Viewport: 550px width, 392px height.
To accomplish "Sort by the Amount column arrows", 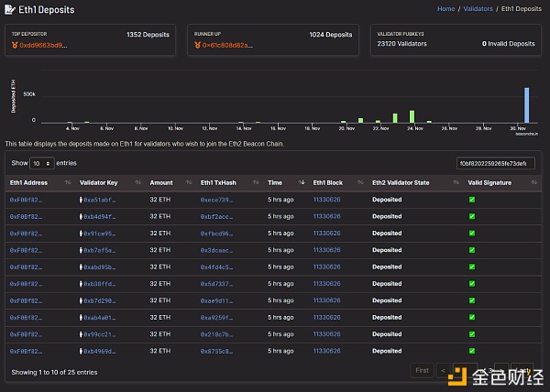I will [189, 182].
